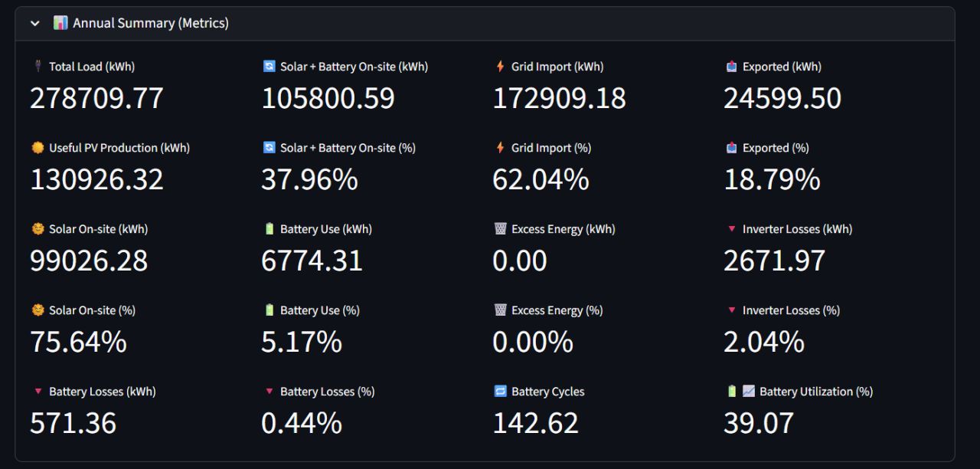Click the bar chart icon beside Annual Summary
The width and height of the screenshot is (980, 469).
tap(60, 23)
